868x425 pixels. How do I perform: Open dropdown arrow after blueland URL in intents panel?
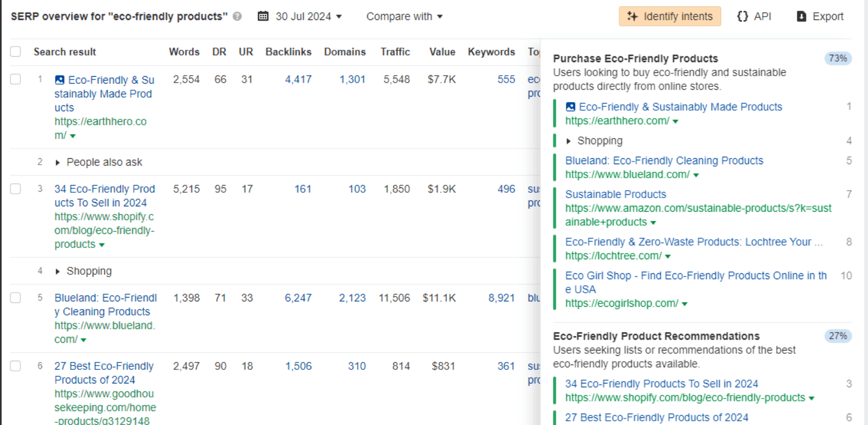[696, 175]
